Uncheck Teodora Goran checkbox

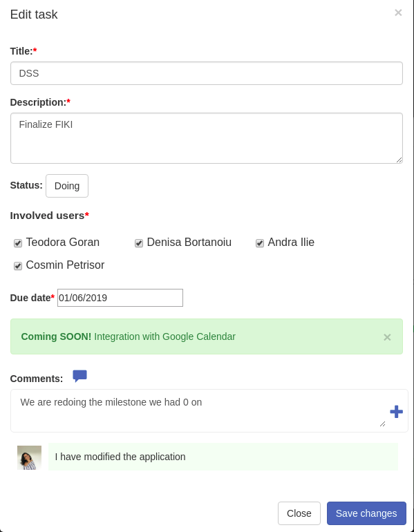pos(18,243)
